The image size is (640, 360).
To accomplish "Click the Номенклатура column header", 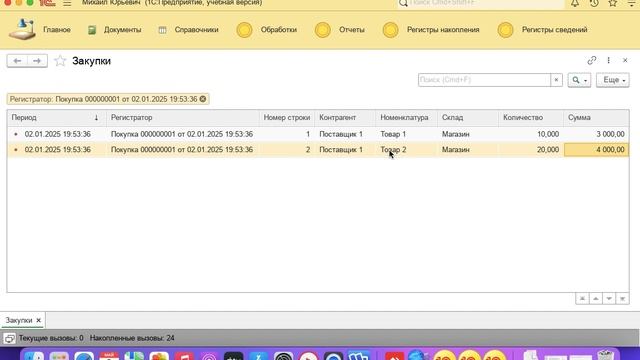I will [407, 118].
